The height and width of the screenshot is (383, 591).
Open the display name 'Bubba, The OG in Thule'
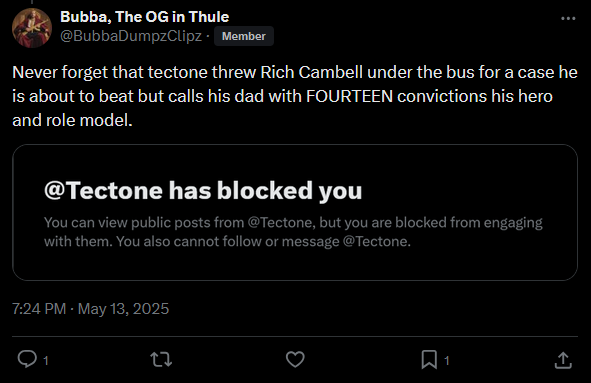[x=144, y=17]
